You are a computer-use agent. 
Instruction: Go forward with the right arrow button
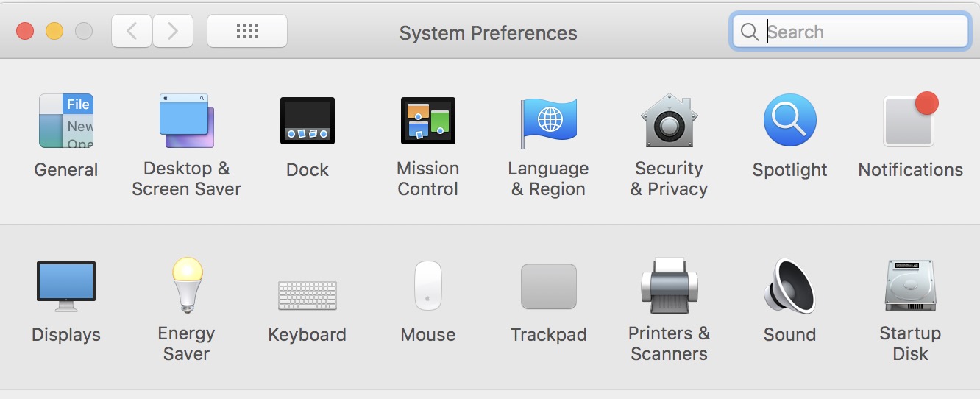173,31
